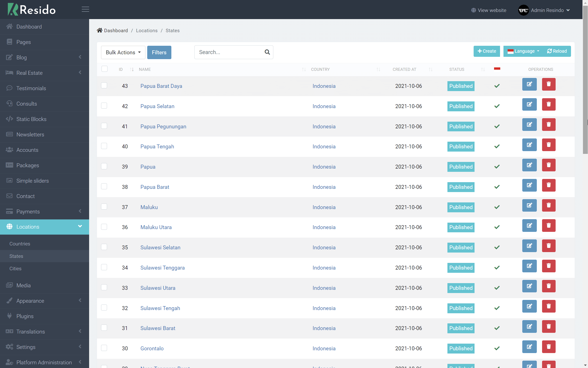Delete the Sulawesi Barat state
588x368 pixels.
549,326
